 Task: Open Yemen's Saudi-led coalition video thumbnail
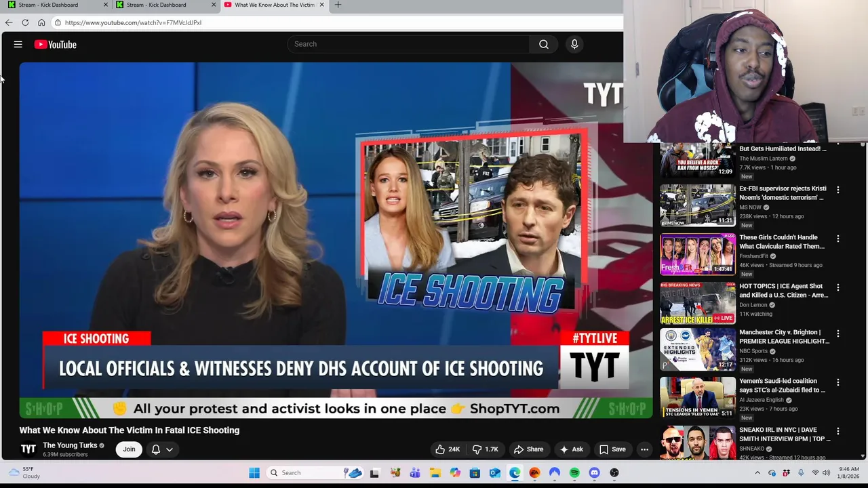[x=698, y=396]
